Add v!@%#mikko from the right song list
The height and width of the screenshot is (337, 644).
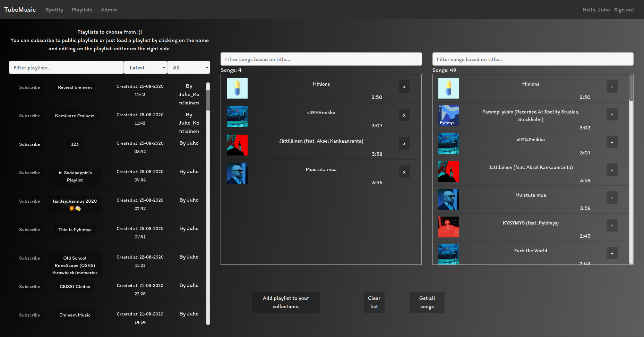[x=612, y=142]
